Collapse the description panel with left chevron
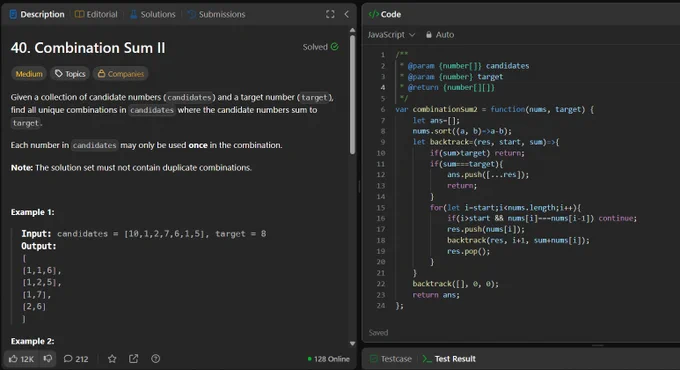The image size is (680, 370). click(x=347, y=14)
